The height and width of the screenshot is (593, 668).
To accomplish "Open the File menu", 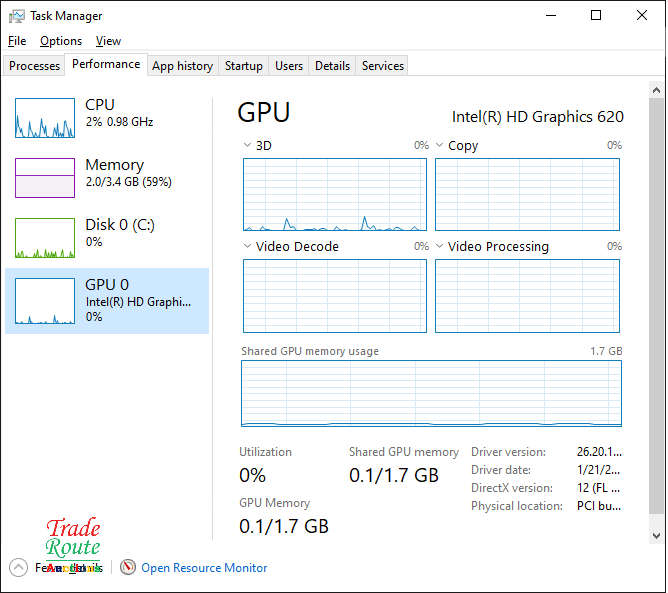I will (17, 41).
